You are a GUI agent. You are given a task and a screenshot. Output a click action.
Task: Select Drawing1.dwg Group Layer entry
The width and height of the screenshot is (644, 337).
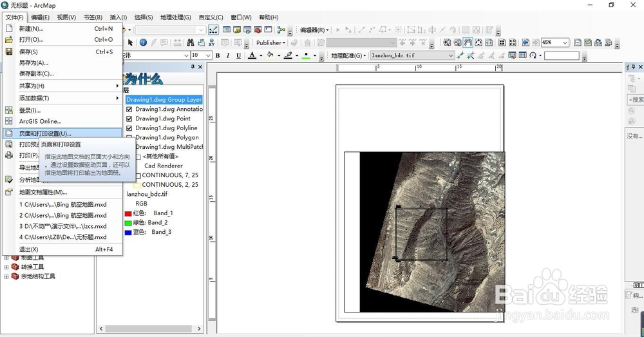pos(164,99)
